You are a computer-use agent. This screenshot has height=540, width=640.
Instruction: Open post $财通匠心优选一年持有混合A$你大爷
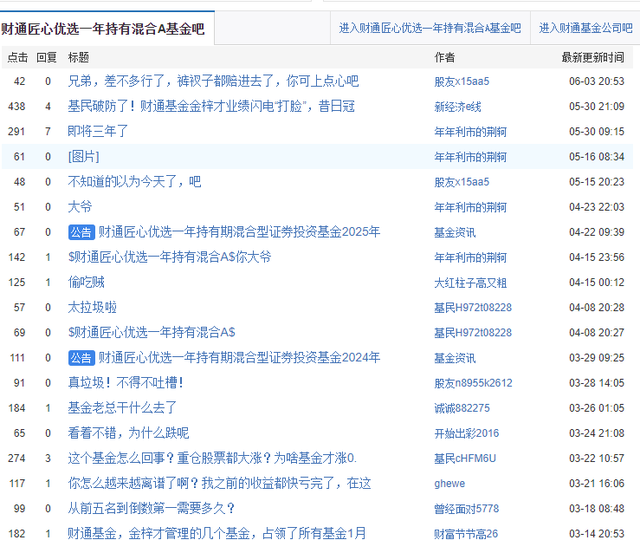click(169, 257)
